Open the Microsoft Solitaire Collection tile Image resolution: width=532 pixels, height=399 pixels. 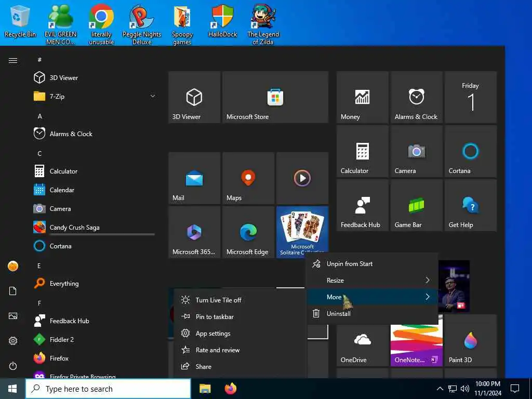click(x=302, y=231)
